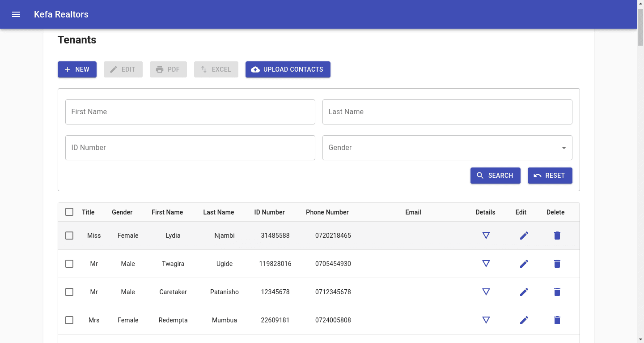
Task: Click pencil icon for Twagira Ugide
Action: pyautogui.click(x=524, y=264)
